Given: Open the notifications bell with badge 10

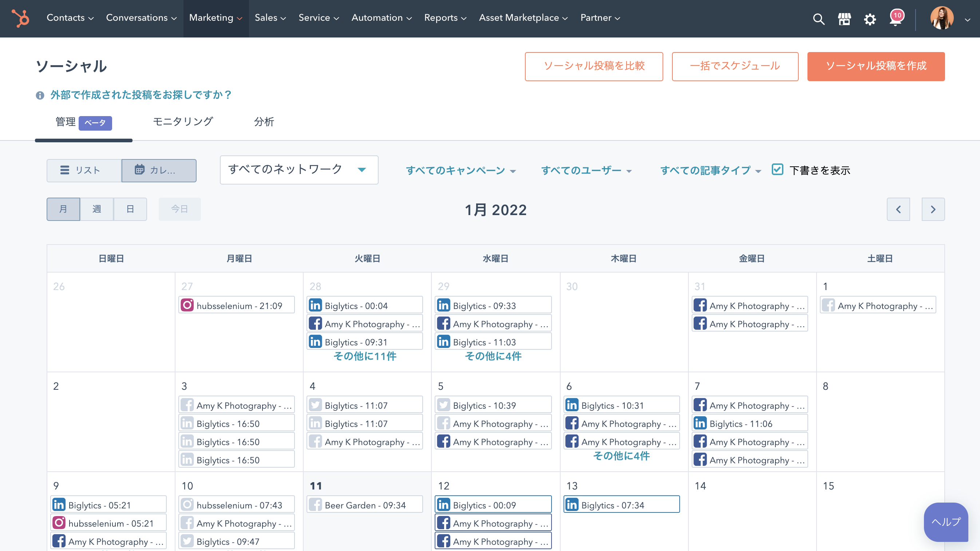Looking at the screenshot, I should (895, 19).
